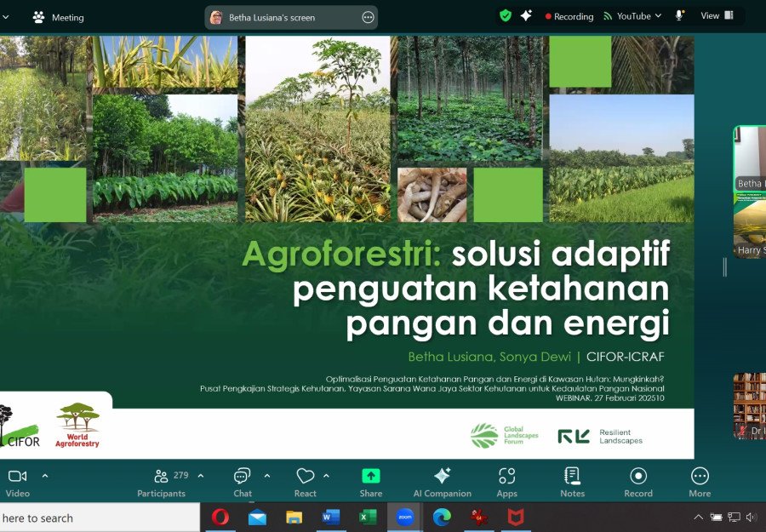The width and height of the screenshot is (766, 532).
Task: Switch the View layout at top right
Action: (x=717, y=15)
